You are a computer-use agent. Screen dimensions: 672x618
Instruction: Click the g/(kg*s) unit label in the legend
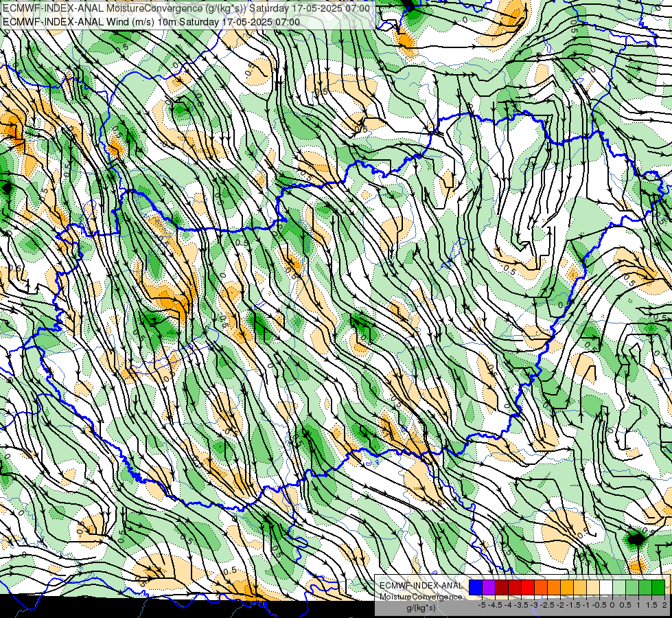[x=421, y=608]
